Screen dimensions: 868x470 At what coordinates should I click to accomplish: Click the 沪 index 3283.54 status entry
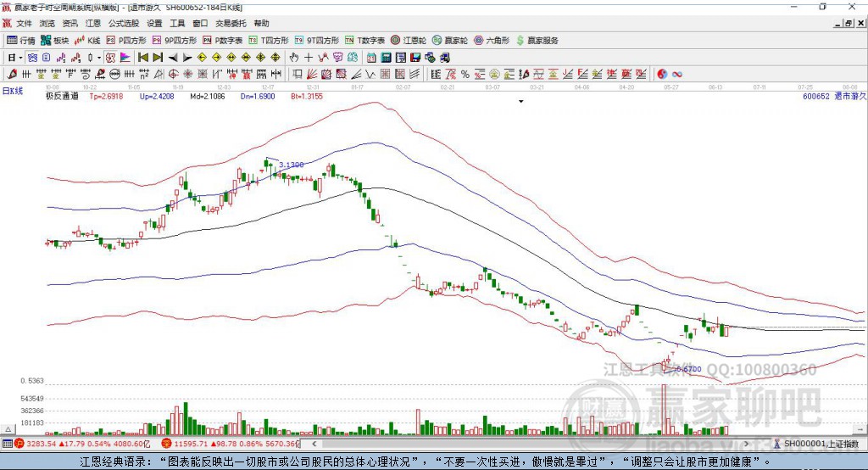click(82, 444)
